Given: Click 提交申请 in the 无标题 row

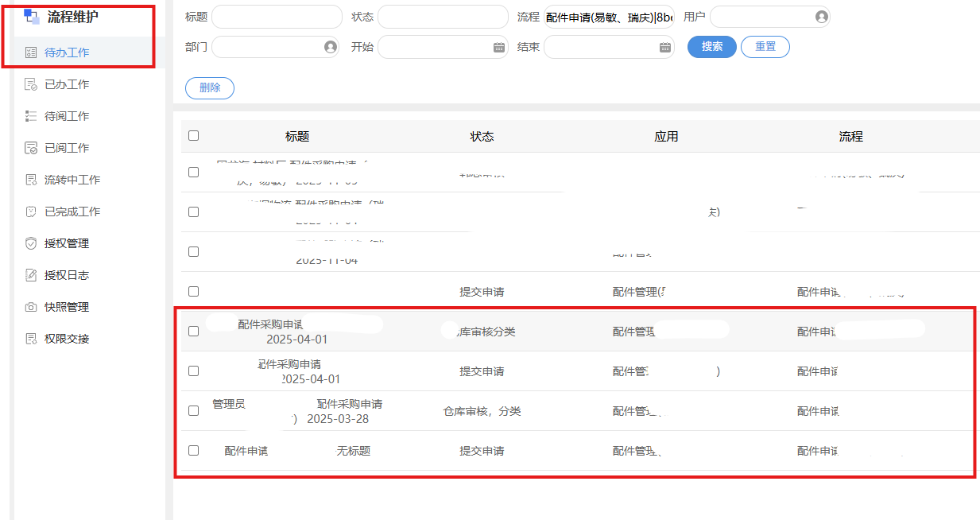Looking at the screenshot, I should click(x=482, y=451).
